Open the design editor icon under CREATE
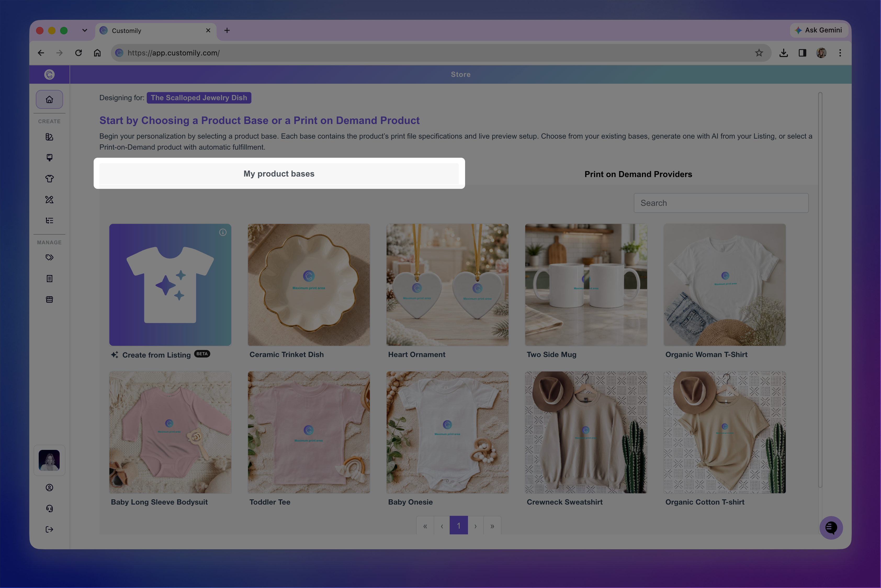The width and height of the screenshot is (881, 588). (49, 137)
